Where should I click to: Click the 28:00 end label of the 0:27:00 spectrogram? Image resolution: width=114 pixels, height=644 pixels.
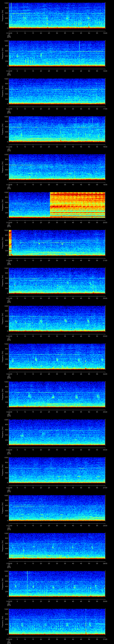105,525
